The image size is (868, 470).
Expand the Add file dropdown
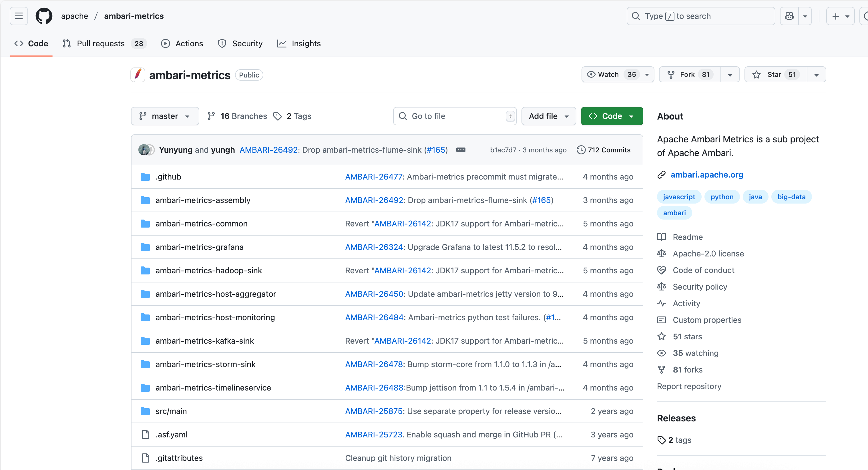[549, 116]
